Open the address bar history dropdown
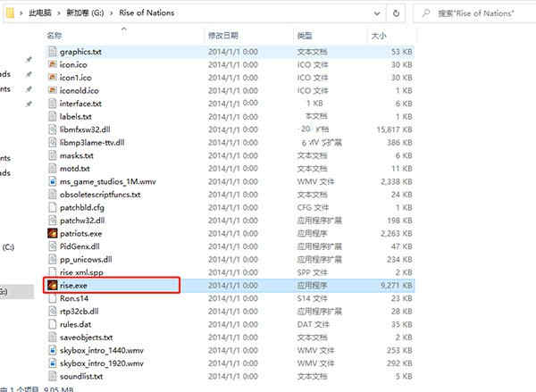This screenshot has height=392, width=536. pyautogui.click(x=377, y=13)
